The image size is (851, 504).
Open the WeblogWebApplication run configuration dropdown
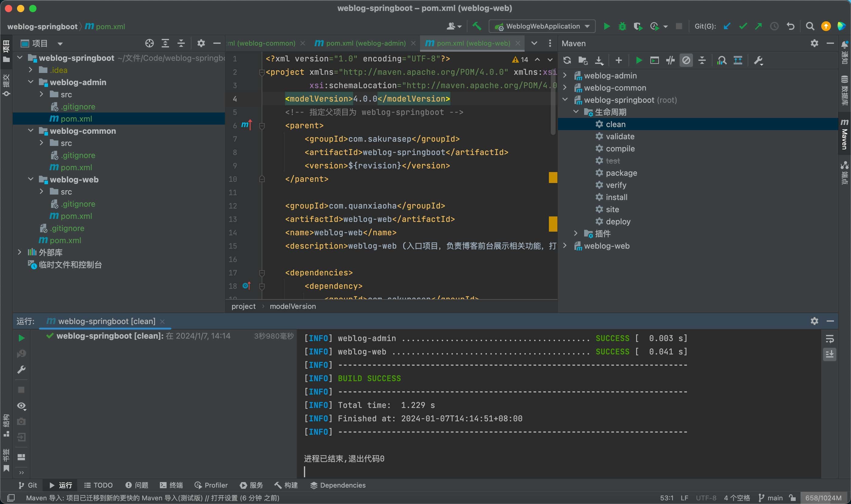pyautogui.click(x=542, y=26)
